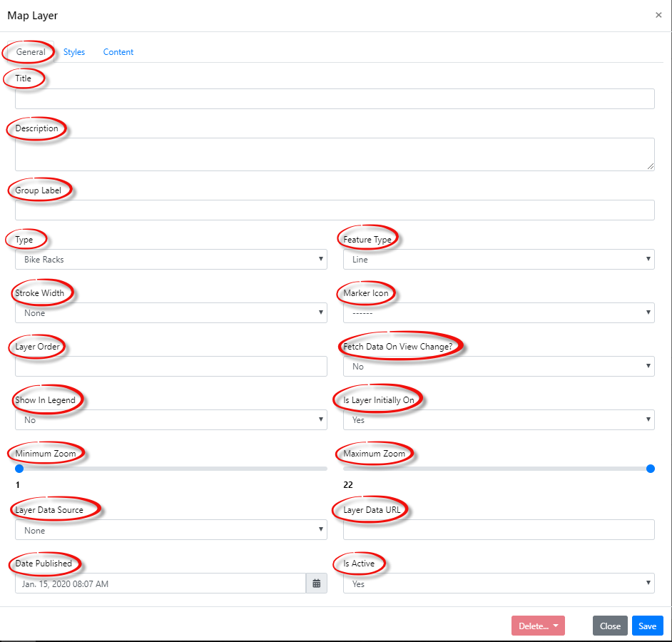Open Fetch Data On View Change dropdown

click(x=499, y=367)
